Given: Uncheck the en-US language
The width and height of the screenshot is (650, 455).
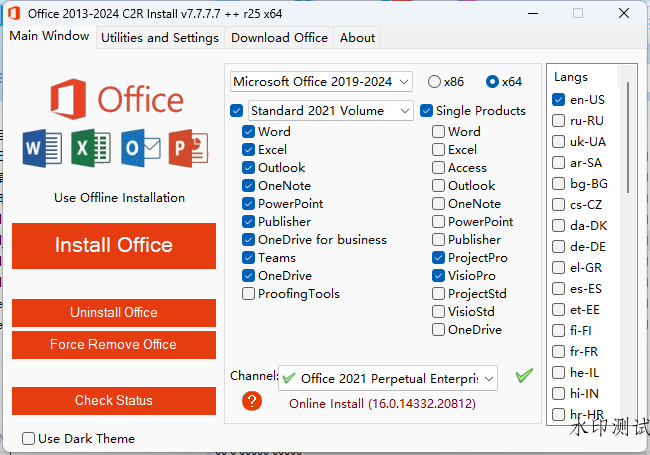Looking at the screenshot, I should pos(558,99).
